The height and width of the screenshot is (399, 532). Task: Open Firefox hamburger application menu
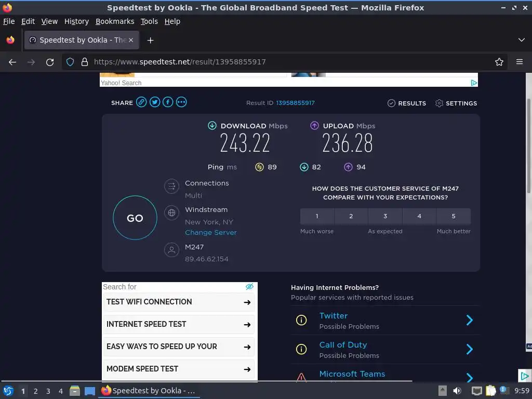coord(520,62)
